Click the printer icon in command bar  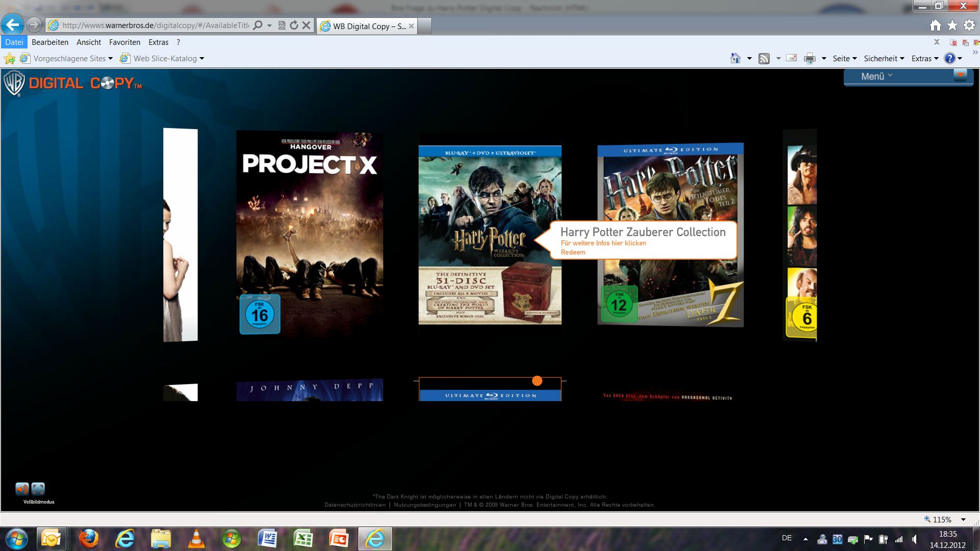(x=810, y=59)
